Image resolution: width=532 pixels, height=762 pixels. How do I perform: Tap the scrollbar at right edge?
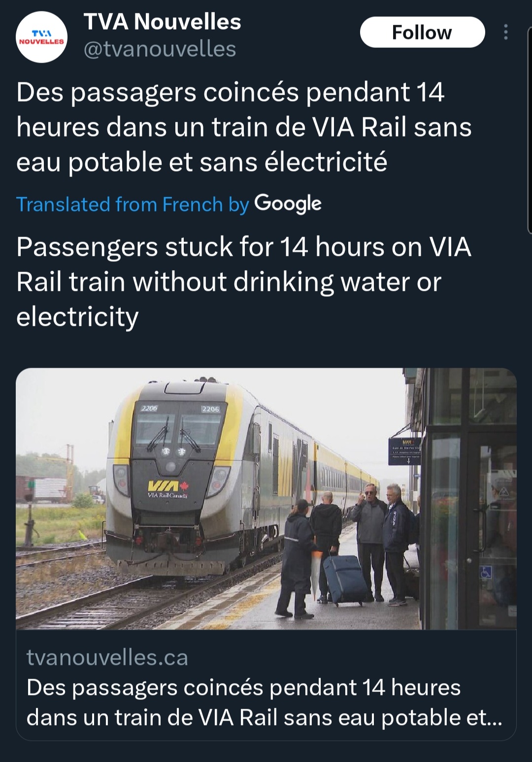[529, 128]
